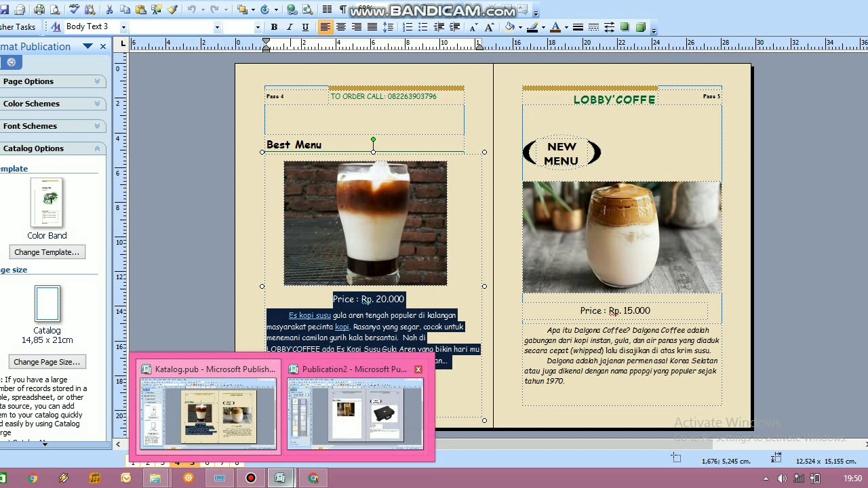Viewport: 868px width, 488px height.
Task: Click the Free Rotate icon
Action: (265, 9)
